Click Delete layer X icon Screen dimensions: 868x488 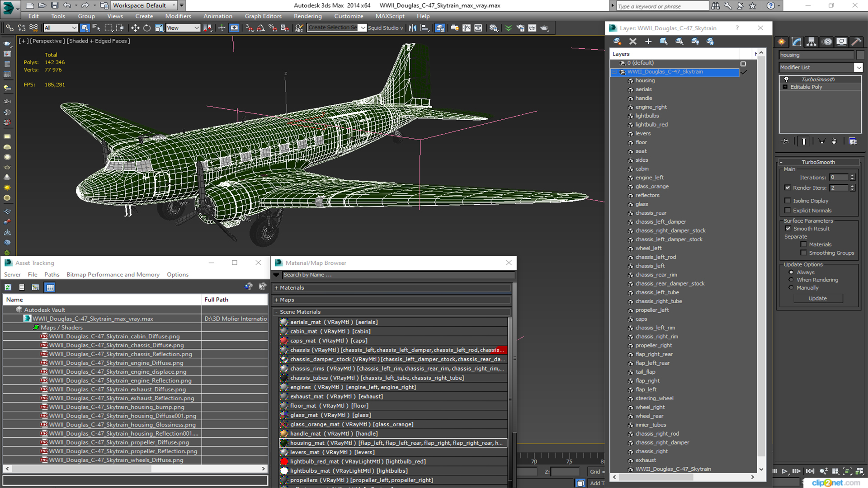632,41
